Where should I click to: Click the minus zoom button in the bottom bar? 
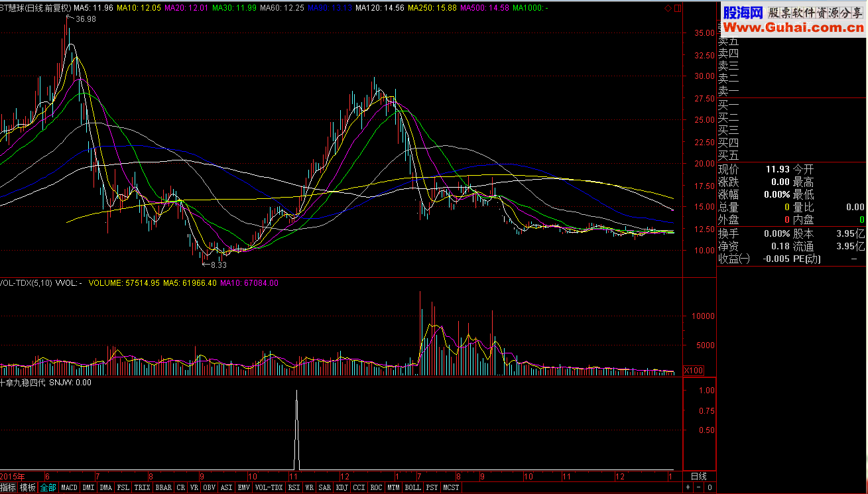(x=698, y=487)
